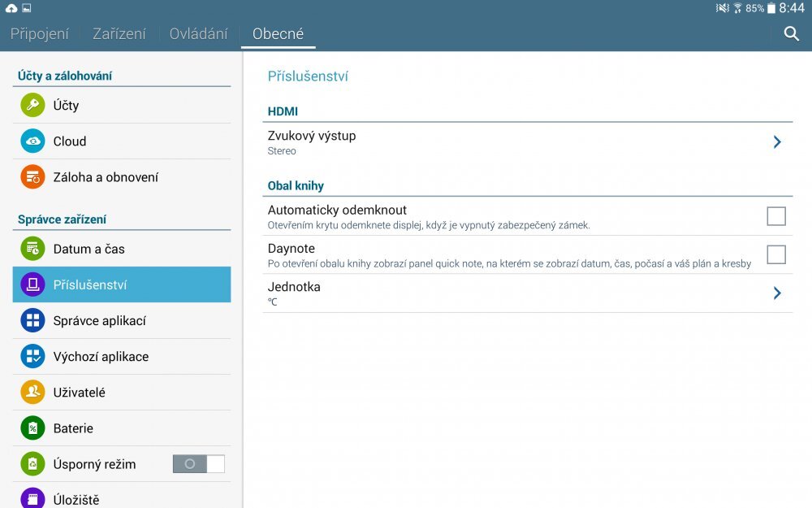Click the Účty key icon

point(32,105)
